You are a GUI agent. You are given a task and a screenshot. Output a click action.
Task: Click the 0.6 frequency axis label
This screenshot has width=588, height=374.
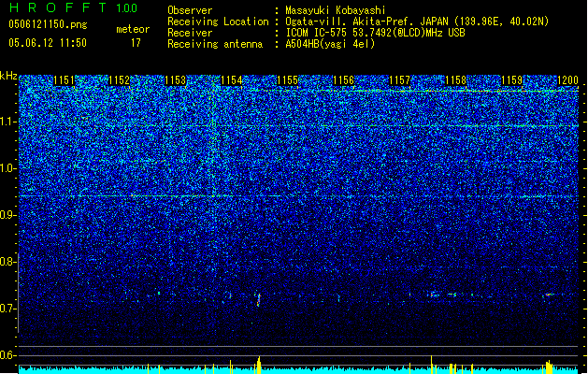click(x=7, y=355)
